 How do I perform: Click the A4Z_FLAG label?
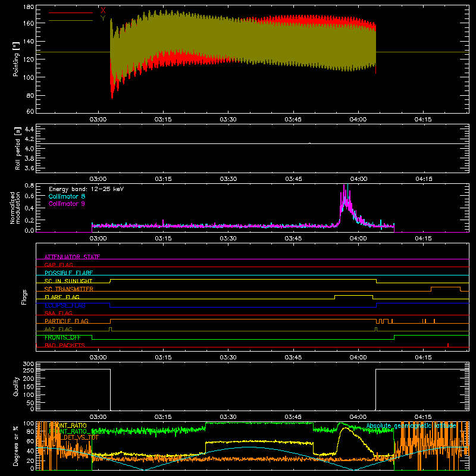coord(58,329)
